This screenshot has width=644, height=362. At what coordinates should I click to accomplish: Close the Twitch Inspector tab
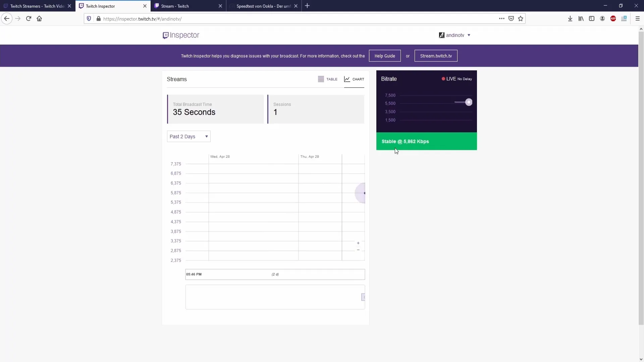click(x=145, y=6)
